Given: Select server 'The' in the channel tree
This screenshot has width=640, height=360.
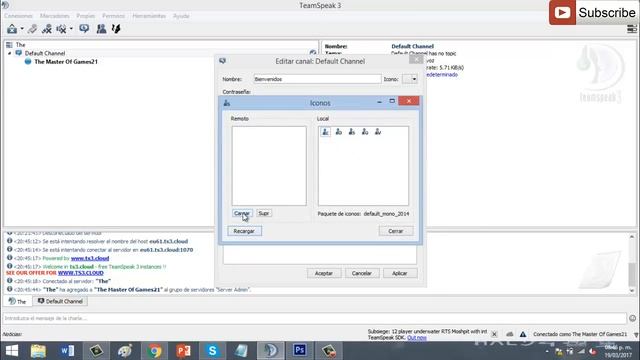Looking at the screenshot, I should pos(20,45).
